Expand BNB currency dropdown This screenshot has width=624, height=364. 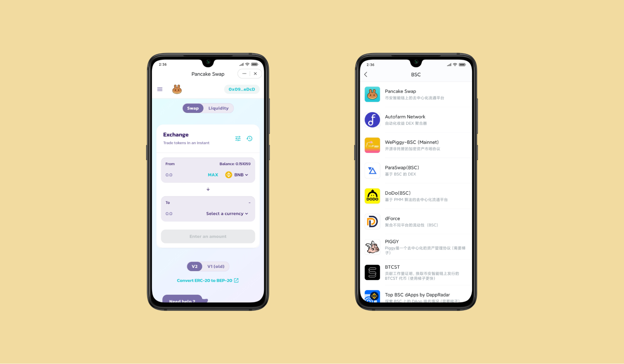tap(238, 175)
